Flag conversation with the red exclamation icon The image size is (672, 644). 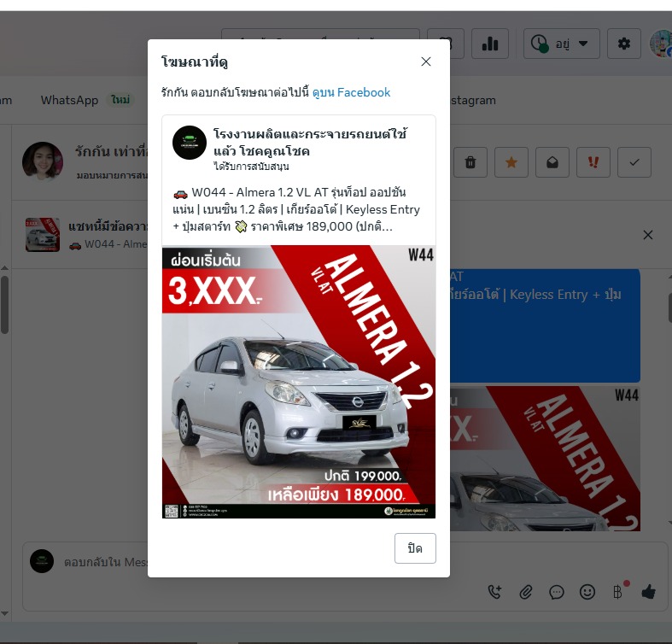pos(593,162)
